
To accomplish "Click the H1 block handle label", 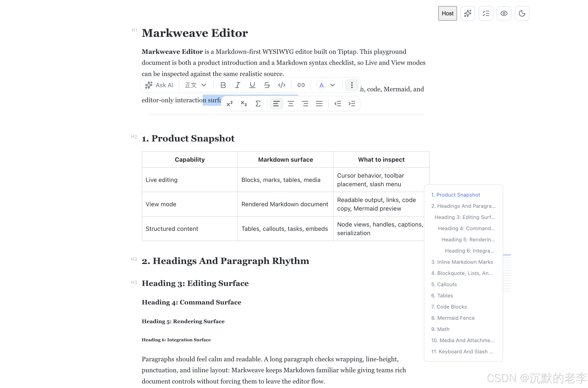I will 134,30.
